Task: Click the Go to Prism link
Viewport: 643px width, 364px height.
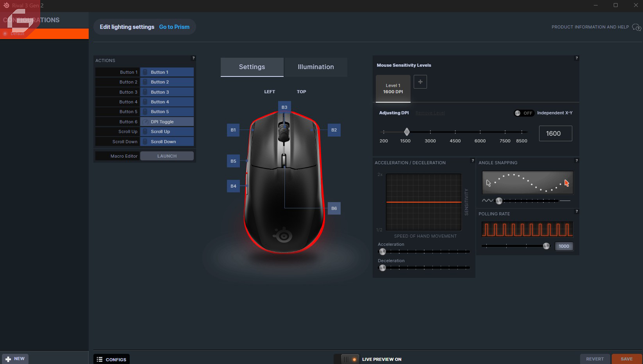Action: (x=174, y=27)
